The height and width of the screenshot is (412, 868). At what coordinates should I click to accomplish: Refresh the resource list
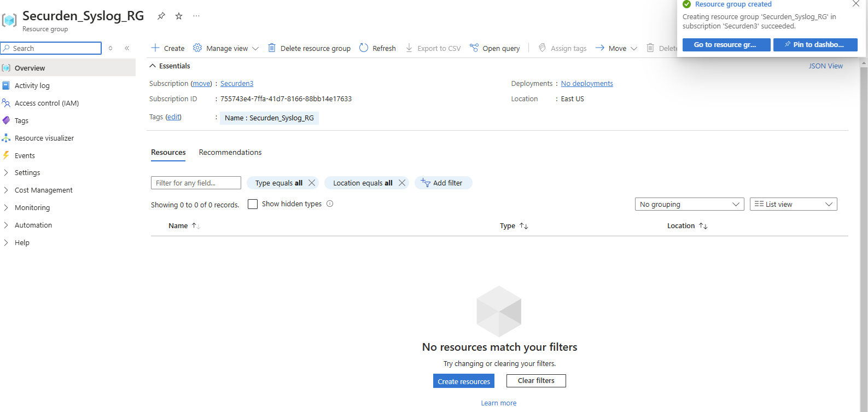point(377,48)
